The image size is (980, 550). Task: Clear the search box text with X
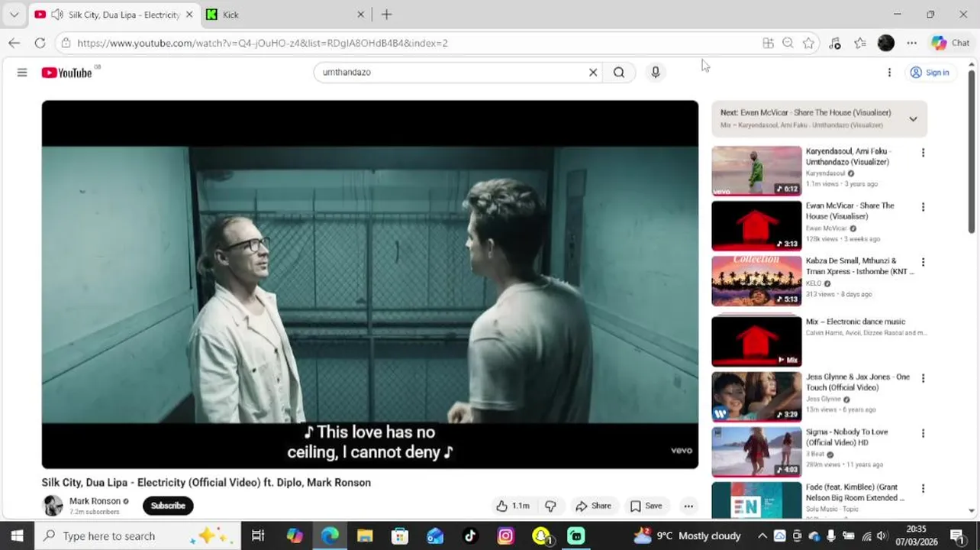click(x=593, y=73)
